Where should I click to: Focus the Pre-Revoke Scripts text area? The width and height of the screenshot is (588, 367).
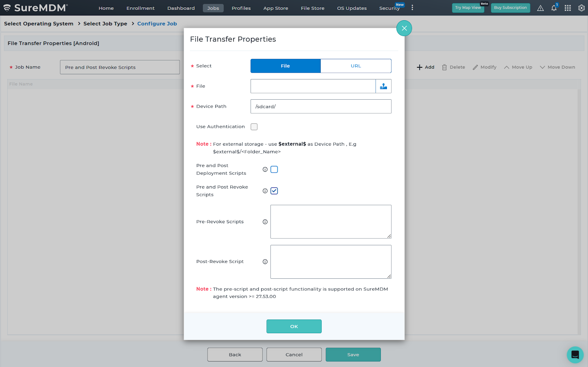click(x=331, y=222)
